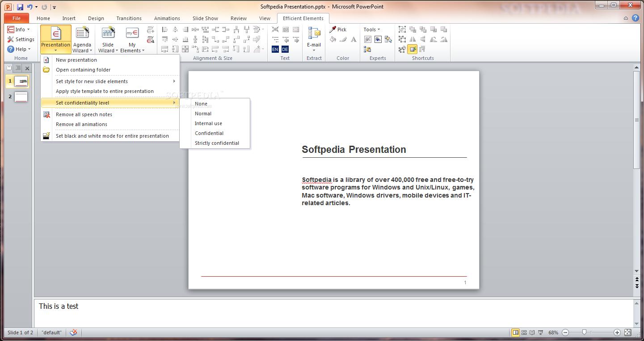Switch to Slide Sorter view icon
The height and width of the screenshot is (341, 644).
coord(524,333)
